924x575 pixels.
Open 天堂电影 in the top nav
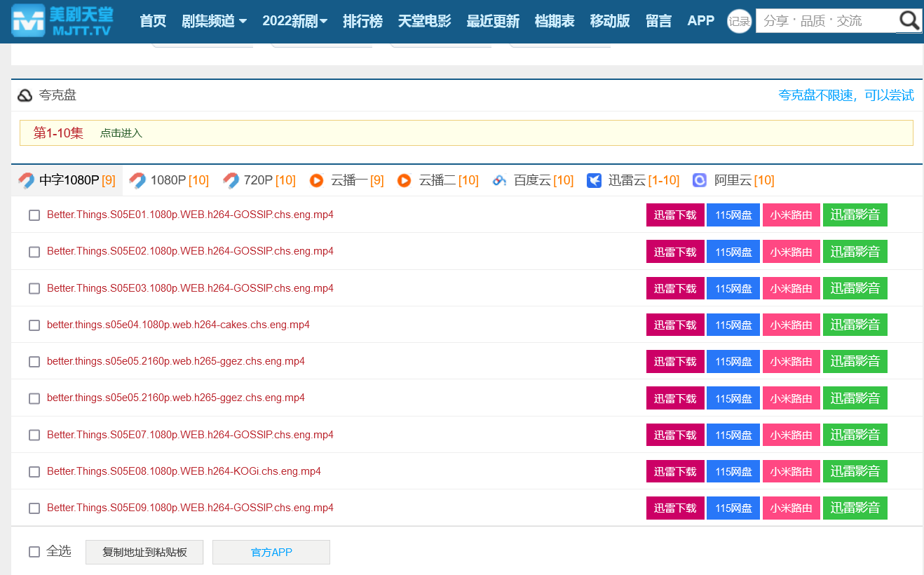coord(424,21)
